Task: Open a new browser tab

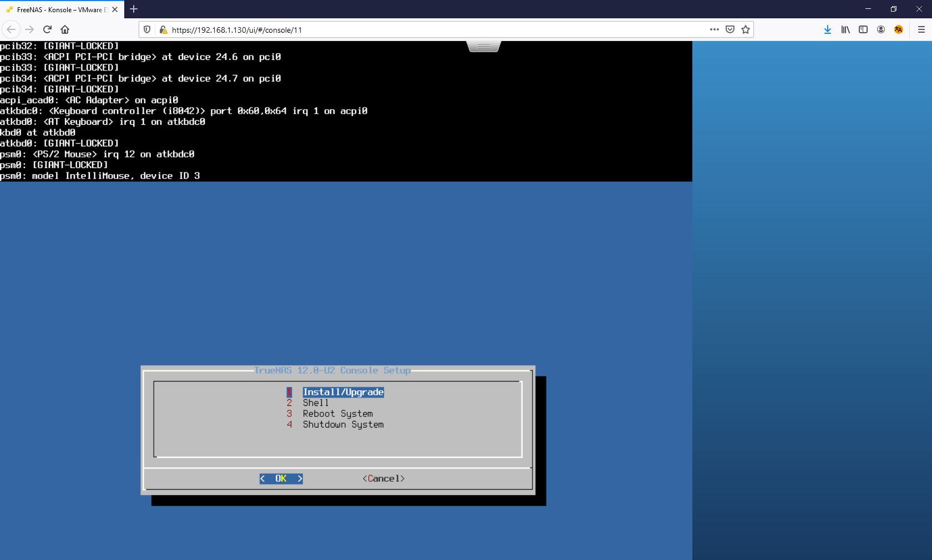Action: 134,9
